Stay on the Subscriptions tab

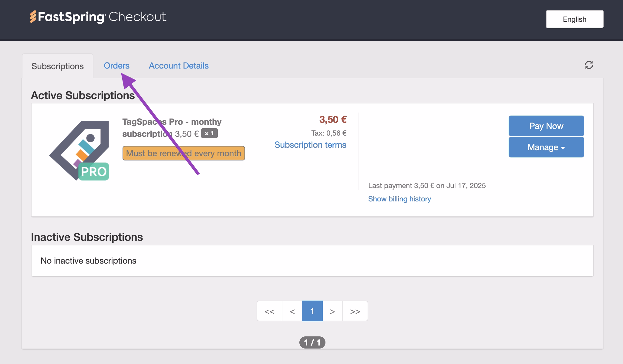pyautogui.click(x=58, y=66)
